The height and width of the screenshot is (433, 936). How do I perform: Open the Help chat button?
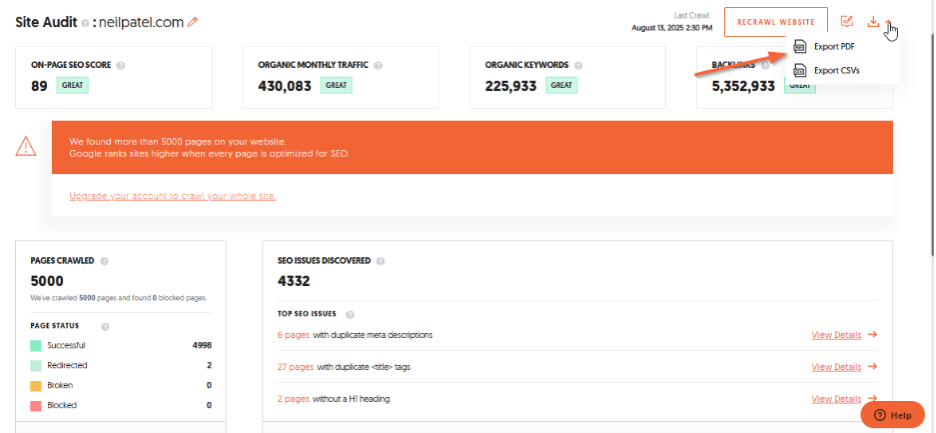pos(892,415)
